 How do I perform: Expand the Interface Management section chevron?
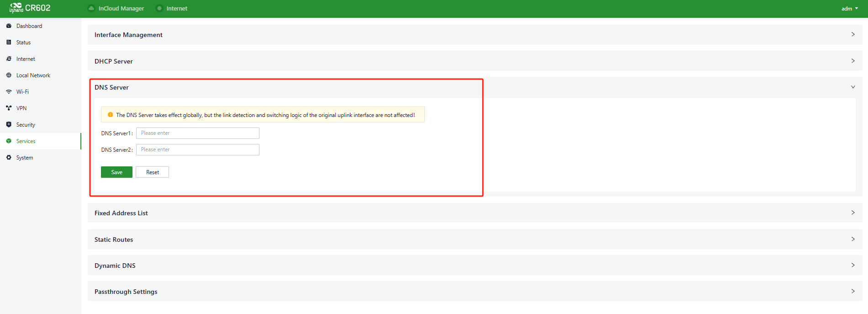(x=853, y=34)
